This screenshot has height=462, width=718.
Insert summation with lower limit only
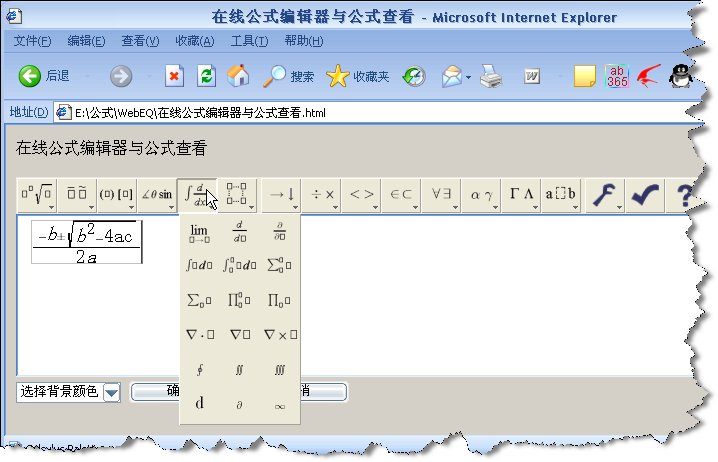click(199, 300)
